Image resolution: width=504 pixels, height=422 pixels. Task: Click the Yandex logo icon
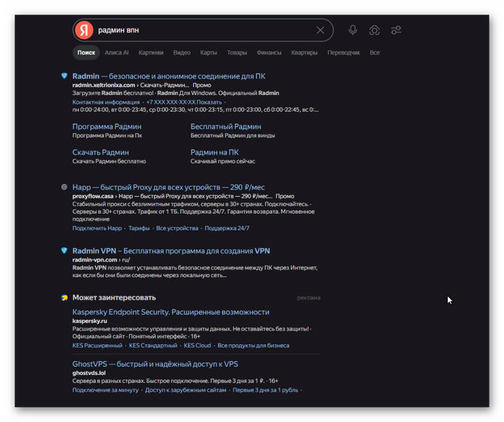pyautogui.click(x=84, y=30)
